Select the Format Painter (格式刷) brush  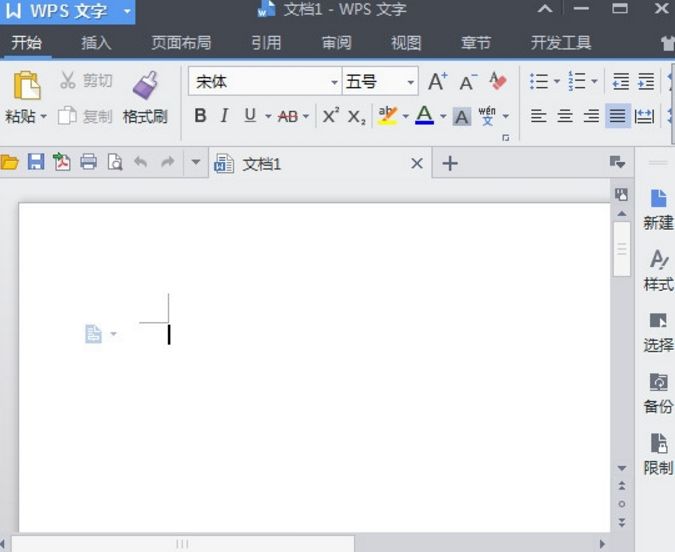pos(145,98)
